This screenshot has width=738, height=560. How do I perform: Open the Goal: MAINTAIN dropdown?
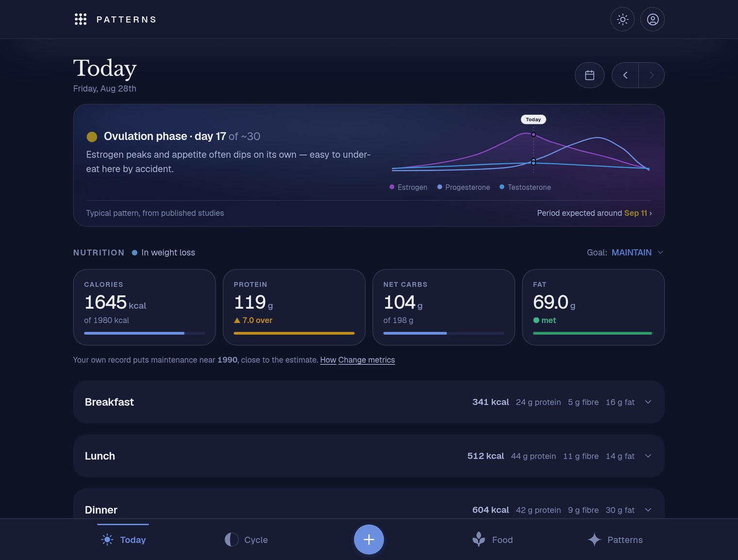(625, 252)
